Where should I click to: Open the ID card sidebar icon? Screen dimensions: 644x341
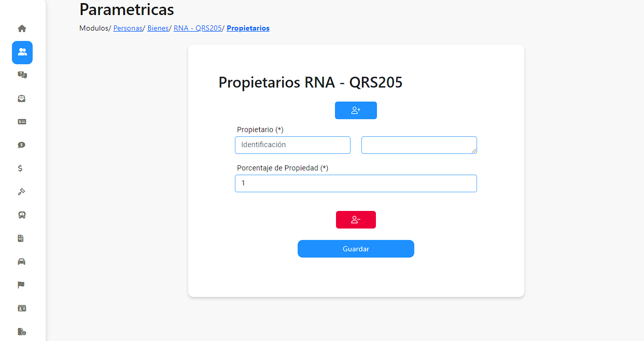(22, 308)
